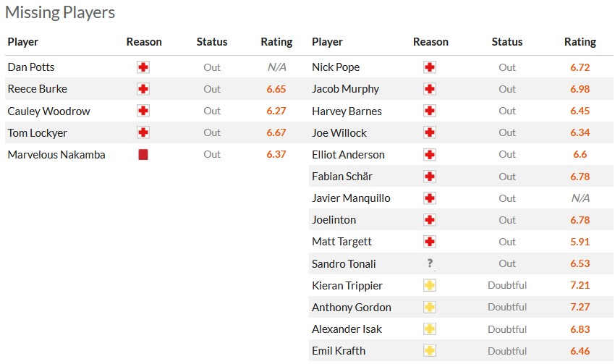This screenshot has width=615, height=364.
Task: Click the left table's Reason column header
Action: [144, 42]
